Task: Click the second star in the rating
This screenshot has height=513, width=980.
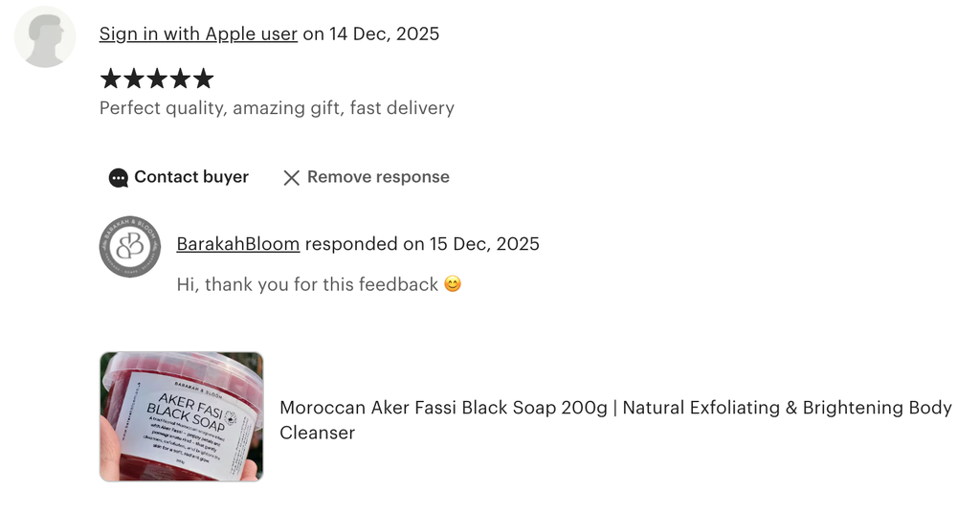Action: click(x=134, y=78)
